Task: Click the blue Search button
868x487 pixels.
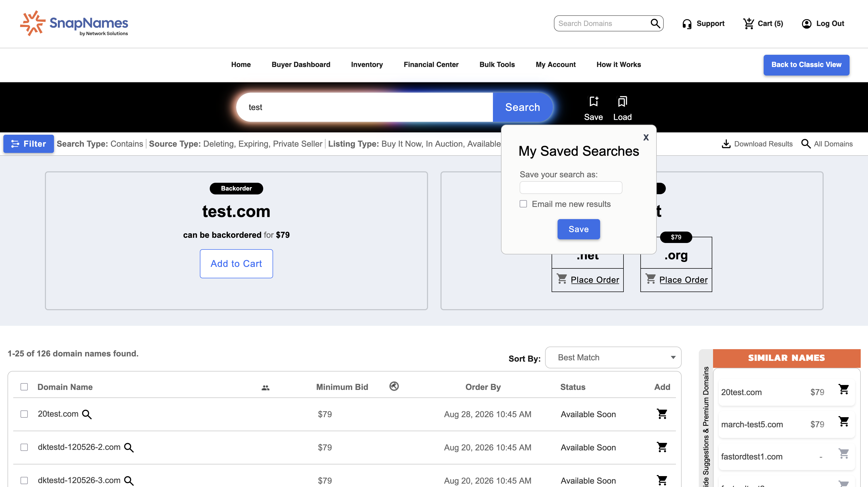Action: pos(523,107)
